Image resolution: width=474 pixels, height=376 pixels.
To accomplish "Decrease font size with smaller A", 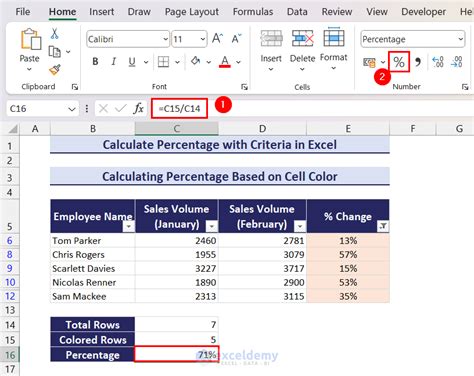I will [236, 39].
